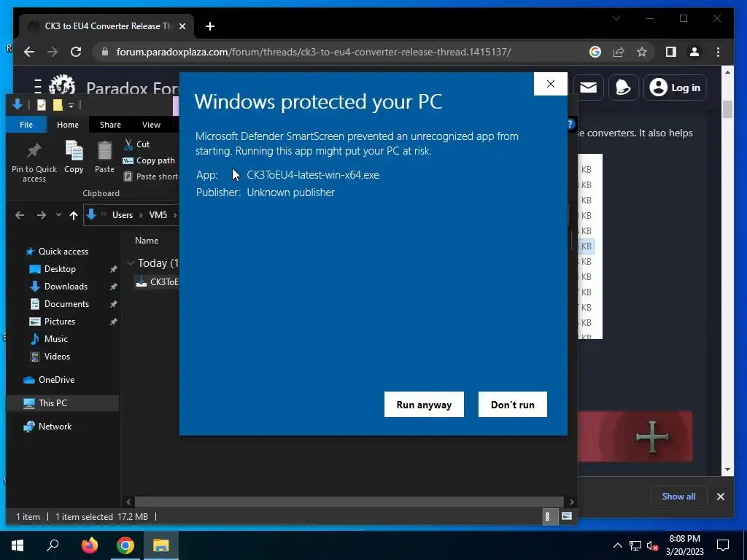This screenshot has width=747, height=560.
Task: Switch Explorer to large icons view
Action: pos(566,516)
